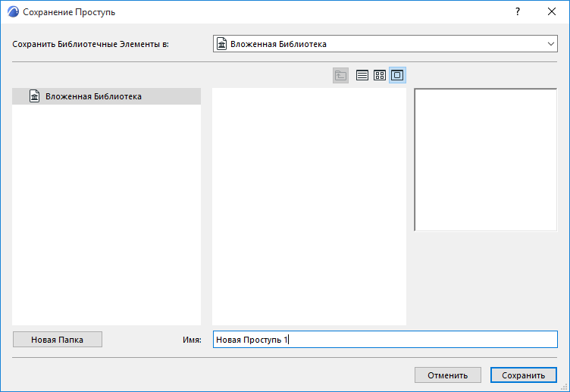Close the Сохранение Проступь dialog
This screenshot has height=392, width=570.
pos(552,11)
